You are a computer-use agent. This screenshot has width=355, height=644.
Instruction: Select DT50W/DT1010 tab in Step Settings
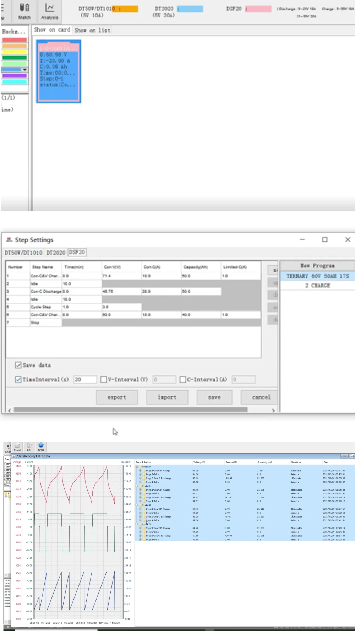pos(23,253)
